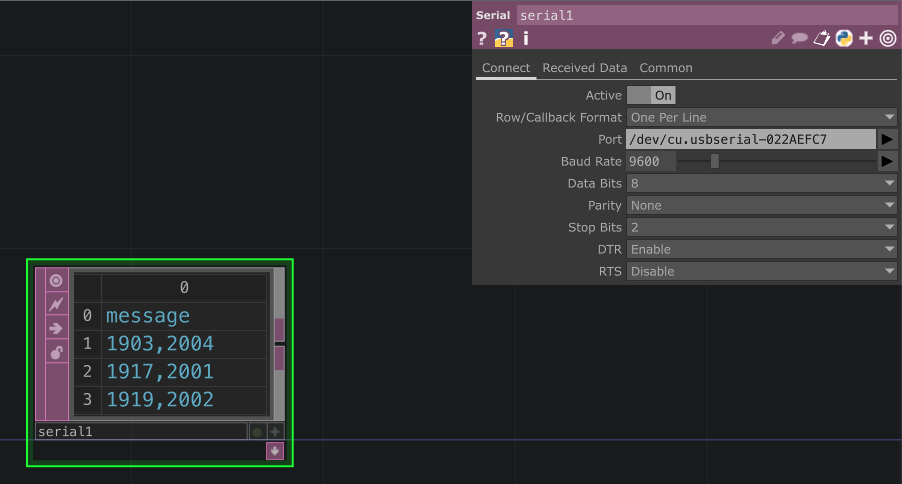Open the Row/Callback Format dropdown
Screen dimensions: 902x484
[x=761, y=117]
